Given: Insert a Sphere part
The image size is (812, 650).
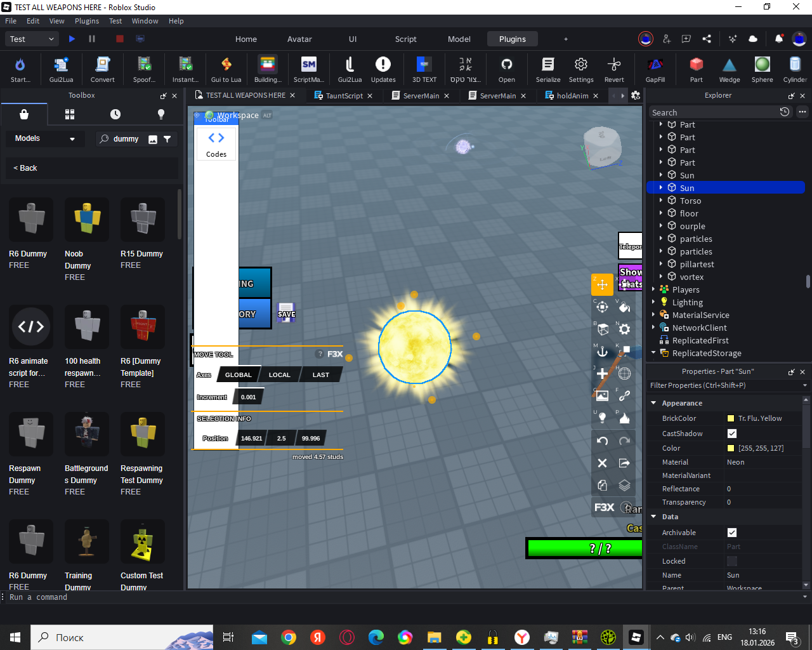Looking at the screenshot, I should (x=763, y=69).
